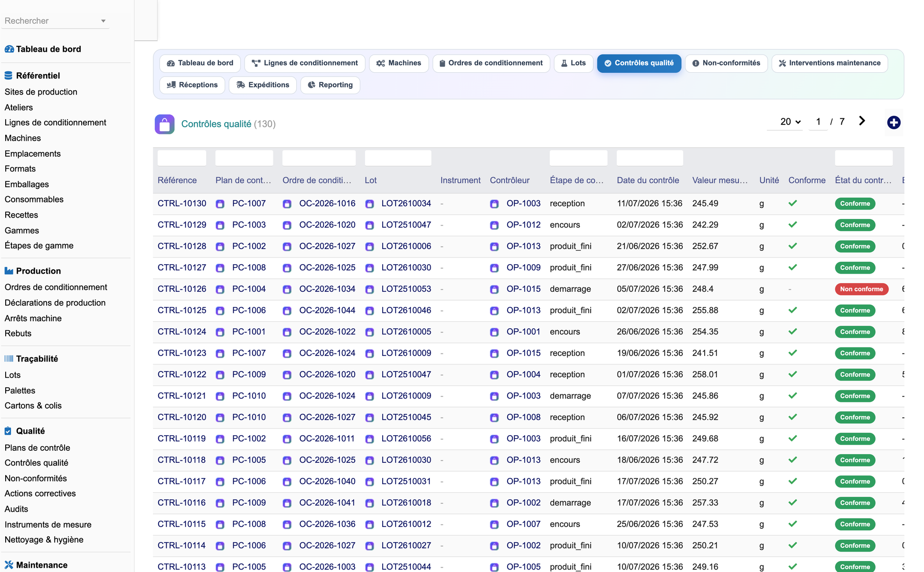Open order link OC-2026-1034
This screenshot has width=924, height=572.
327,289
